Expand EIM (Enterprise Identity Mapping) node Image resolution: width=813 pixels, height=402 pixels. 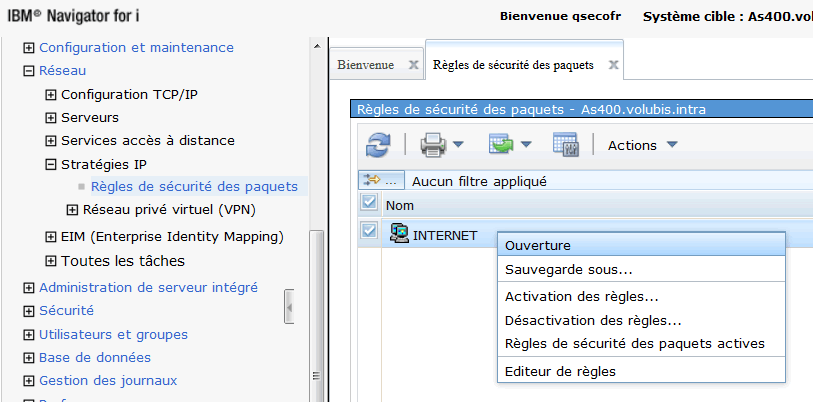click(x=51, y=237)
